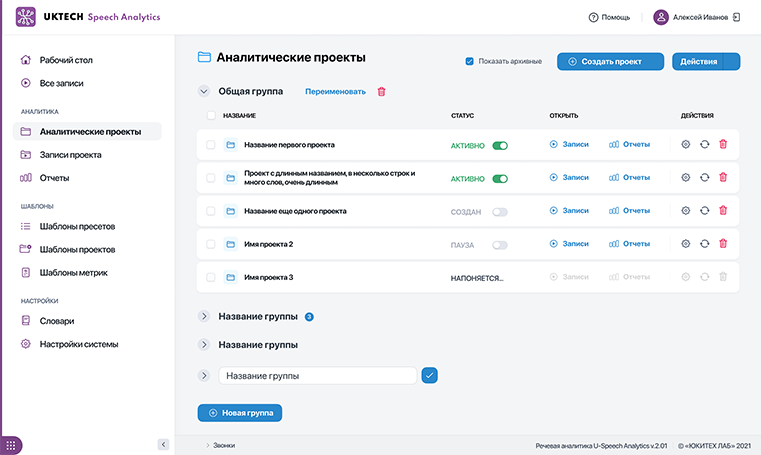Screen dimensions: 761x455
Task: Collapse the sidebar with the arrow button
Action: click(163, 444)
